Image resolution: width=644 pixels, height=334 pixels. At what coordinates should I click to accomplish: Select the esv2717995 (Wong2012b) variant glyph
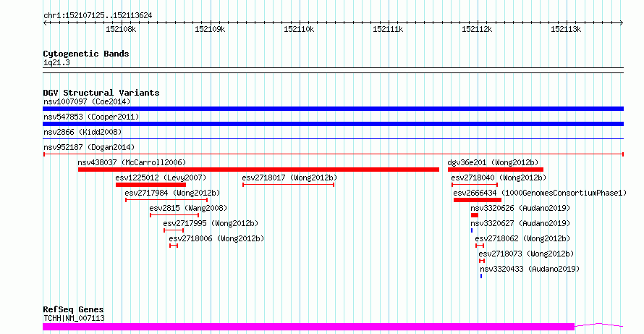pyautogui.click(x=174, y=230)
